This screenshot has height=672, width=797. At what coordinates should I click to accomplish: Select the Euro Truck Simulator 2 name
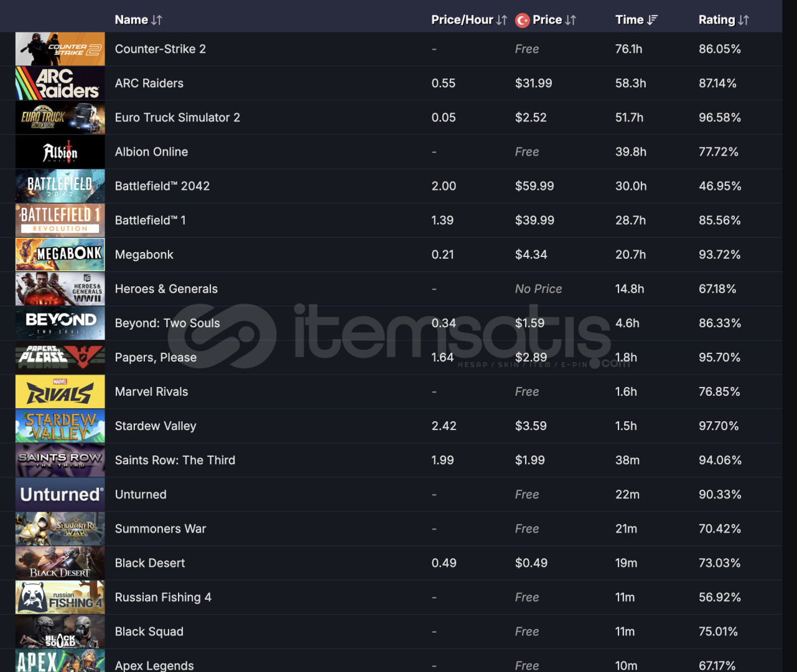177,118
